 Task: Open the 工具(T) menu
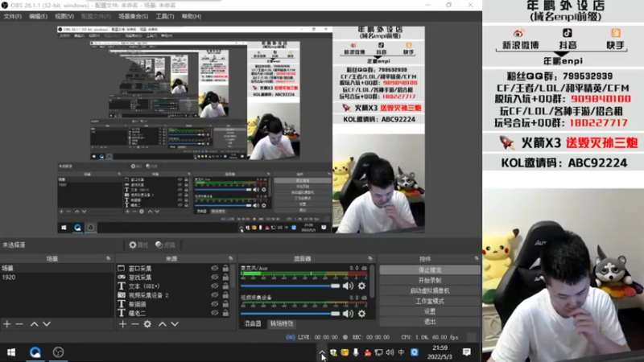pyautogui.click(x=165, y=16)
